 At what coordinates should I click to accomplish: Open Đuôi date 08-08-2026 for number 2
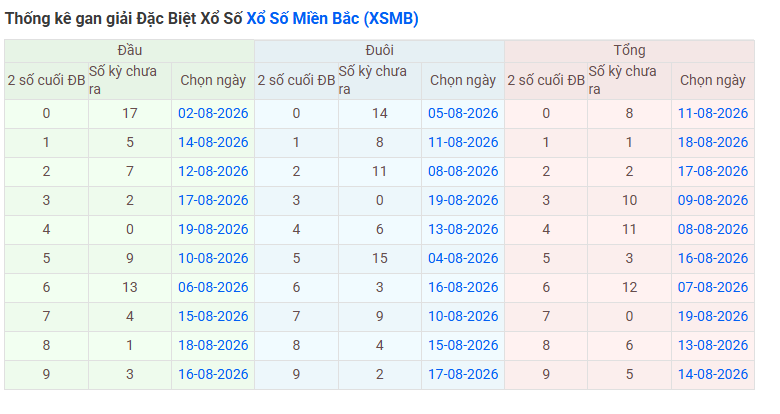pyautogui.click(x=463, y=171)
